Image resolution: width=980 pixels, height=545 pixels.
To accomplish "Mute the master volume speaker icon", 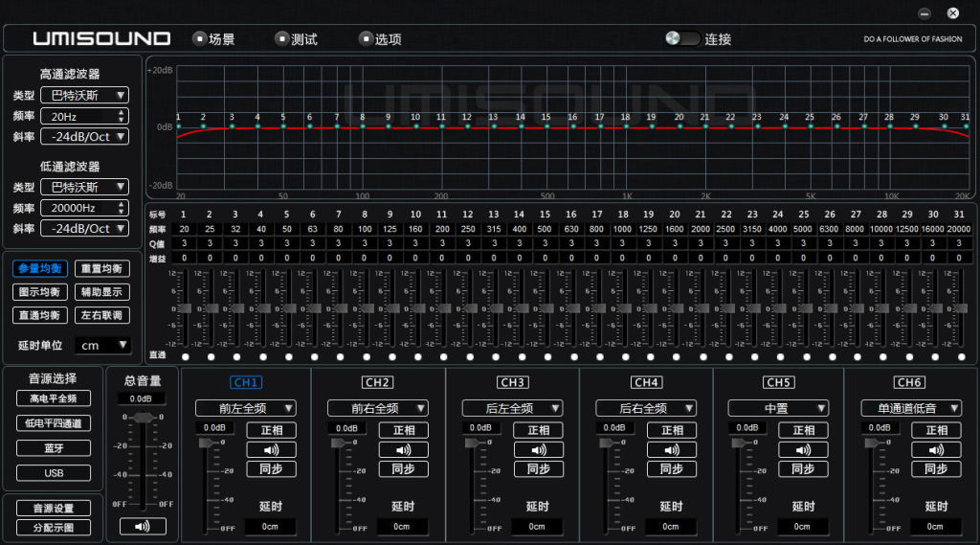I will [x=143, y=526].
